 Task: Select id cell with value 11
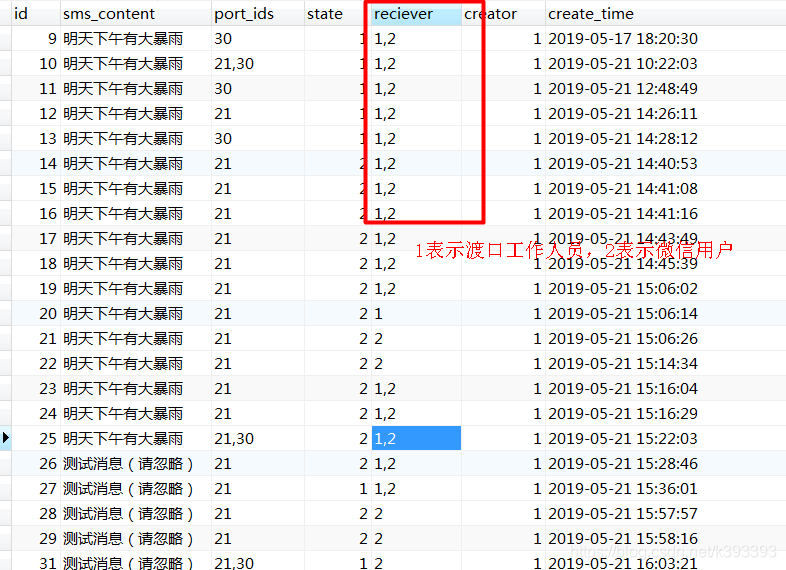[x=36, y=89]
